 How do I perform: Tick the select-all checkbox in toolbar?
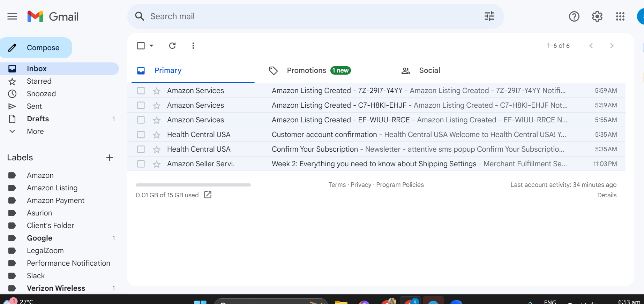pyautogui.click(x=141, y=46)
